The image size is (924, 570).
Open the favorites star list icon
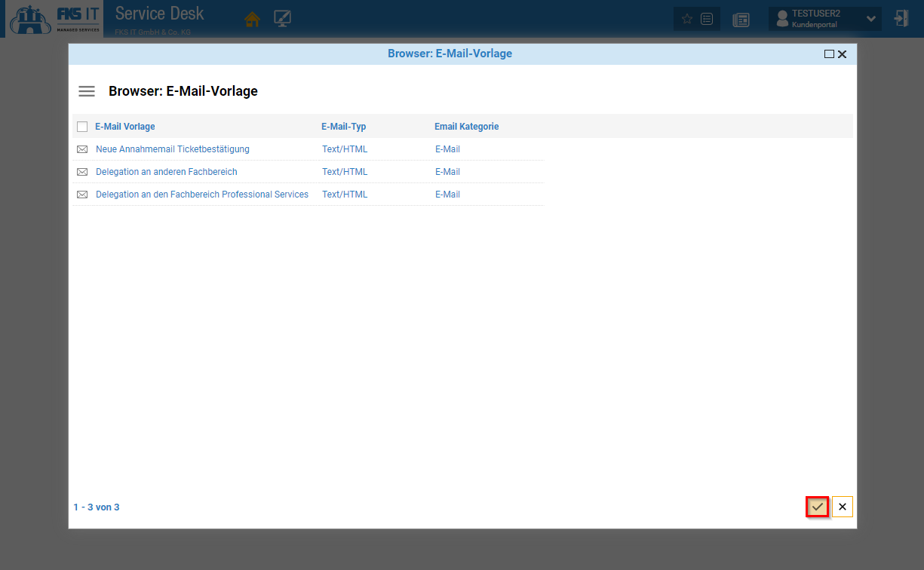[x=696, y=19]
